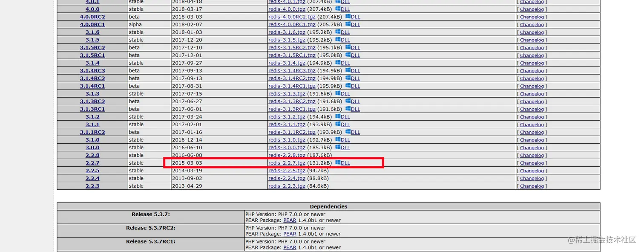
Task: Open the 3.1.6 version link
Action: [92, 32]
